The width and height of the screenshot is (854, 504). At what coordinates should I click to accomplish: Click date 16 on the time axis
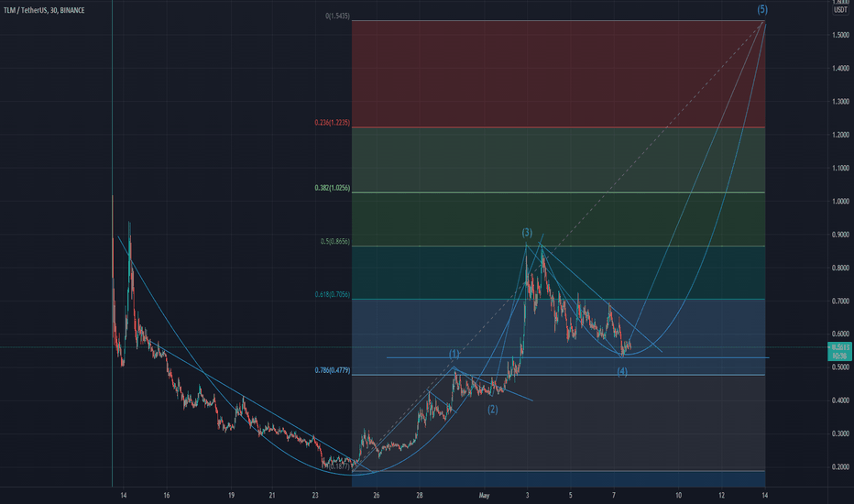(167, 495)
